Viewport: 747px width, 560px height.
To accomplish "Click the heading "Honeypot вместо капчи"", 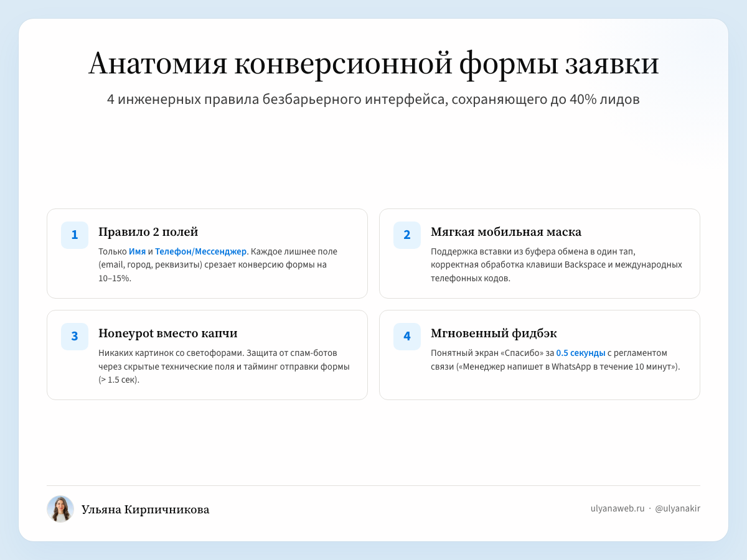I will click(x=168, y=334).
